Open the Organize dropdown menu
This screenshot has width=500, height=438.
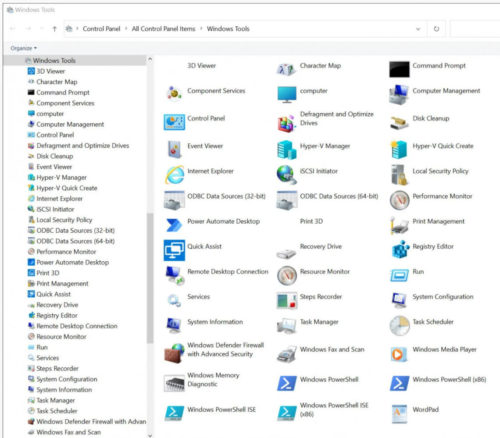(23, 48)
